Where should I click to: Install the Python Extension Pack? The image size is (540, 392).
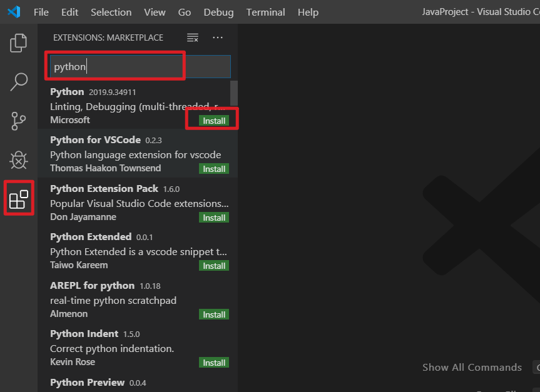pyautogui.click(x=214, y=218)
